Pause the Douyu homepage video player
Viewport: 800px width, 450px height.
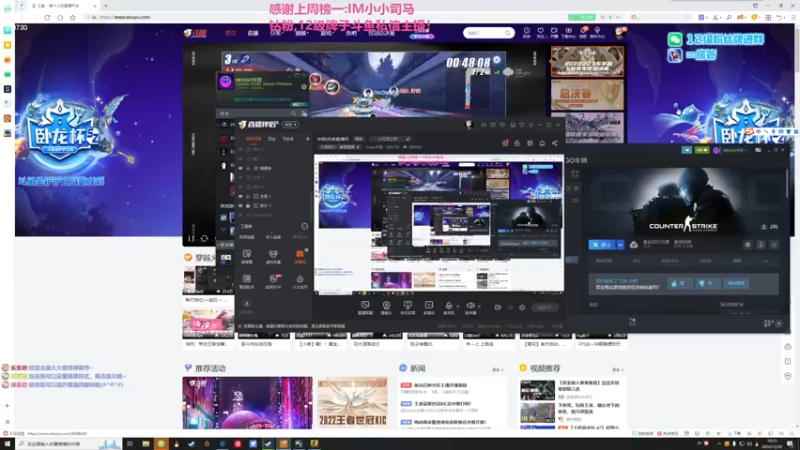tap(191, 238)
